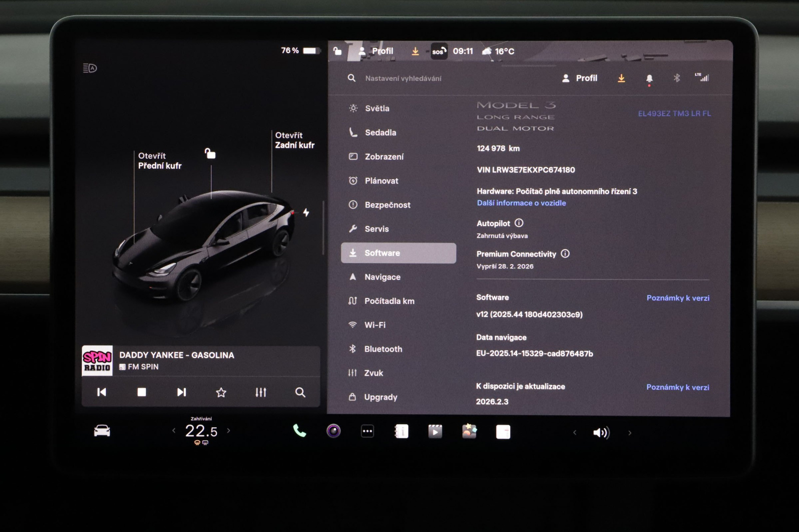Viewport: 799px width, 532px height.
Task: Lower the volume with left chevron
Action: (575, 433)
